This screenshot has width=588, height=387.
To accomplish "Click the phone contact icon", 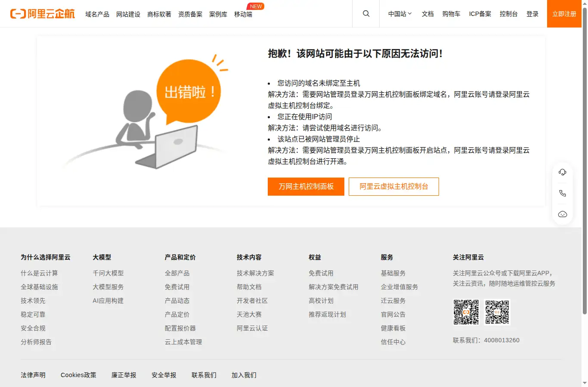I will pos(563,193).
